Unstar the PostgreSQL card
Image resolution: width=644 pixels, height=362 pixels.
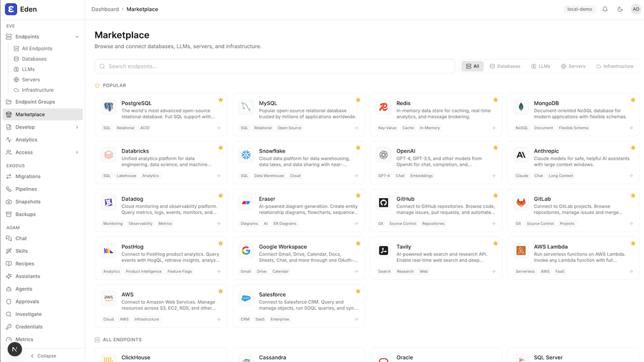pyautogui.click(x=220, y=100)
